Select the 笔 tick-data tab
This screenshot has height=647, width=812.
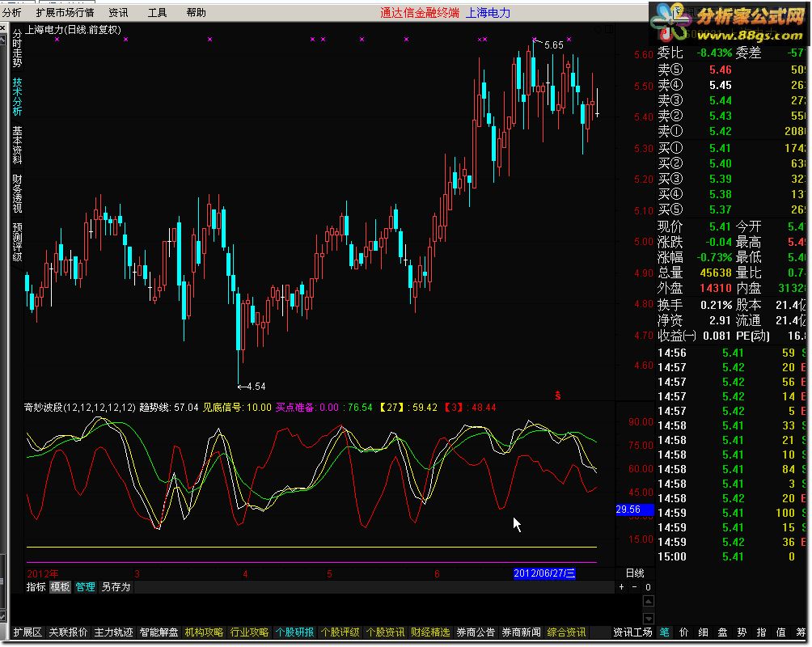[x=665, y=632]
